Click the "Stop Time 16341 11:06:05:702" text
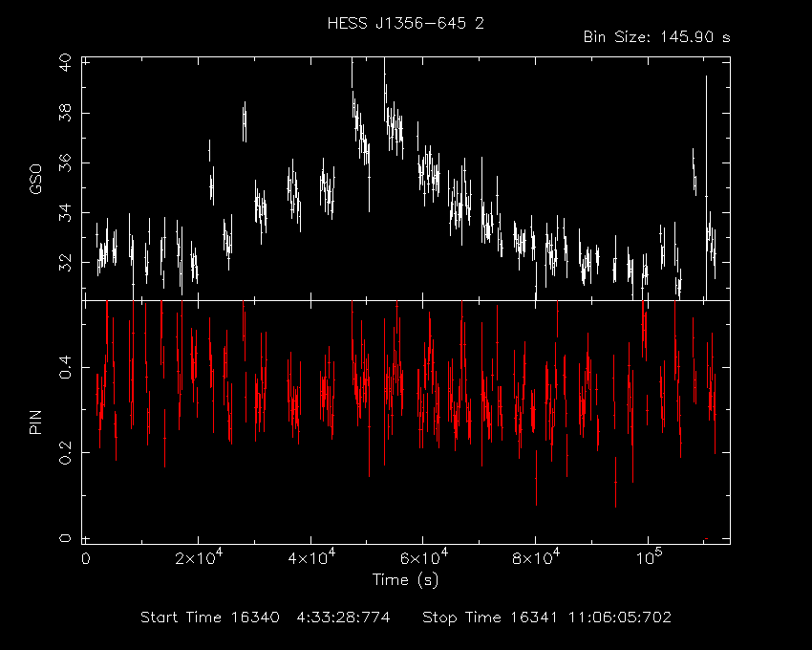Image resolution: width=812 pixels, height=650 pixels. point(546,617)
